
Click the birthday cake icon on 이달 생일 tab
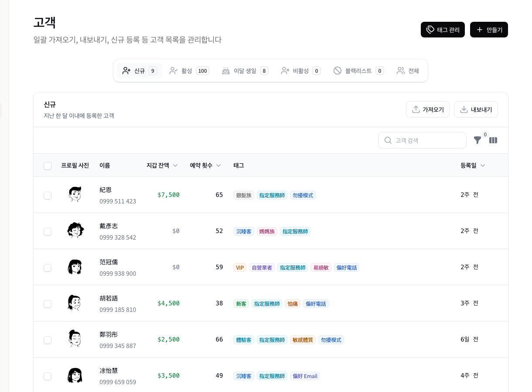(226, 71)
